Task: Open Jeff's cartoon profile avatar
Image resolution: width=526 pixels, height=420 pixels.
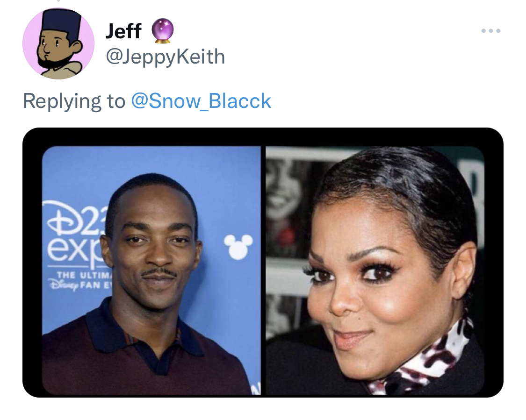Action: click(58, 43)
